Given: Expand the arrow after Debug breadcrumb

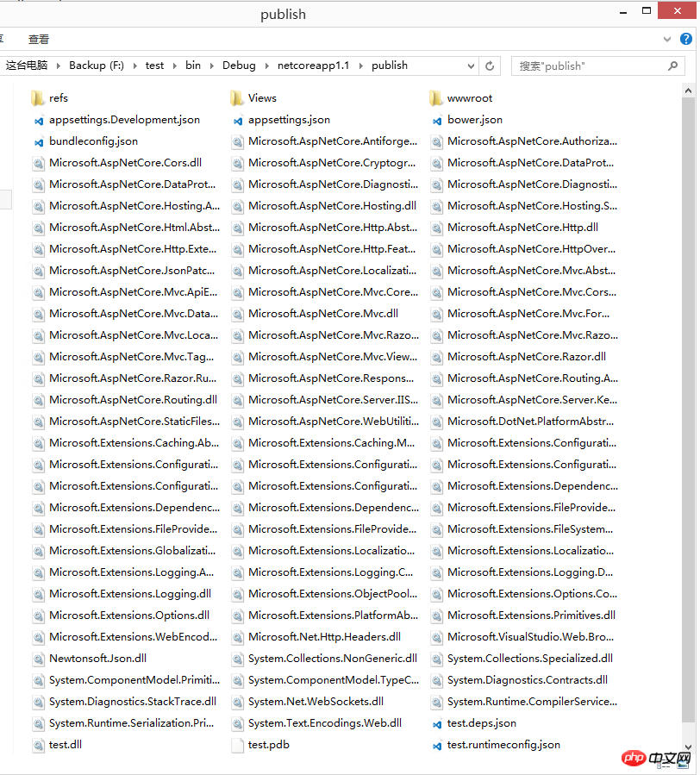Looking at the screenshot, I should pos(267,66).
